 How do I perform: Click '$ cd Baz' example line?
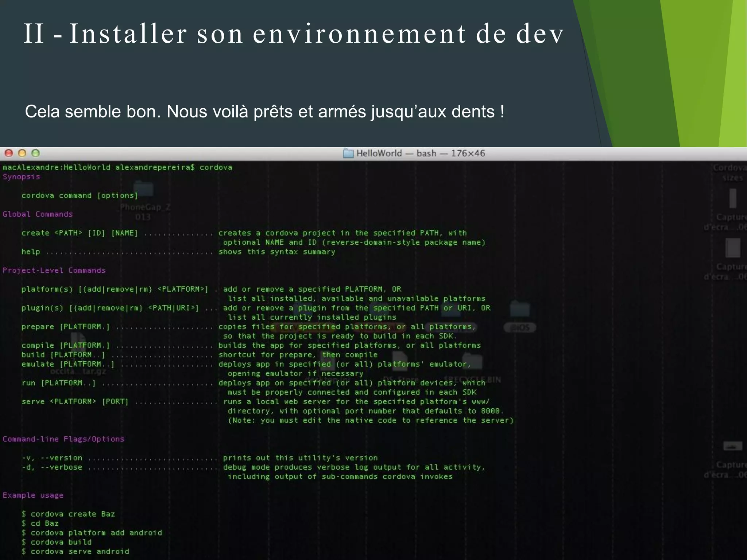[40, 523]
